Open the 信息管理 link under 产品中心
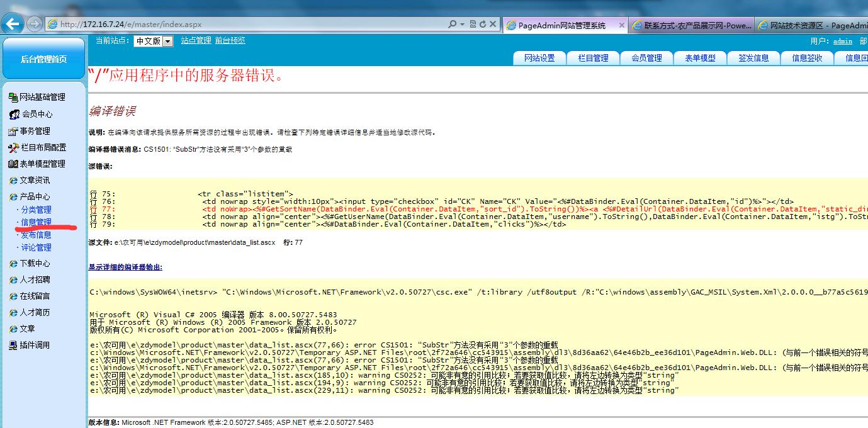This screenshot has height=428, width=868. [37, 222]
